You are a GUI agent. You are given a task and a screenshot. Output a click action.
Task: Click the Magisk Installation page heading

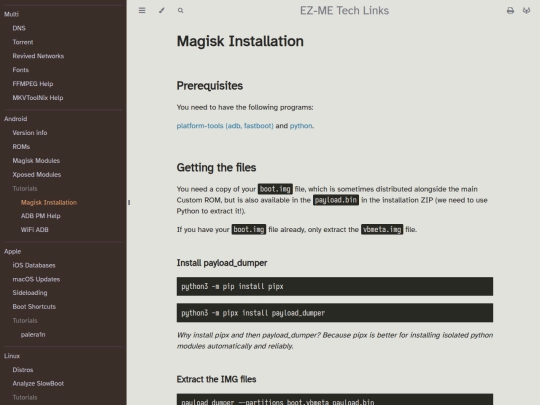click(240, 41)
